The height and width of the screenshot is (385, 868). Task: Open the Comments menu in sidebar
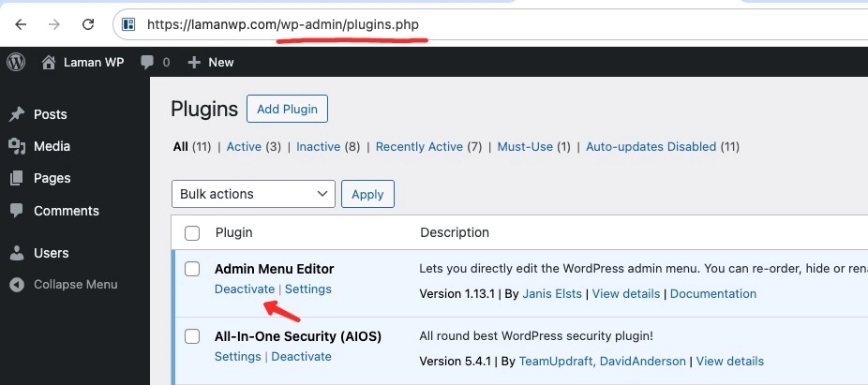point(67,211)
